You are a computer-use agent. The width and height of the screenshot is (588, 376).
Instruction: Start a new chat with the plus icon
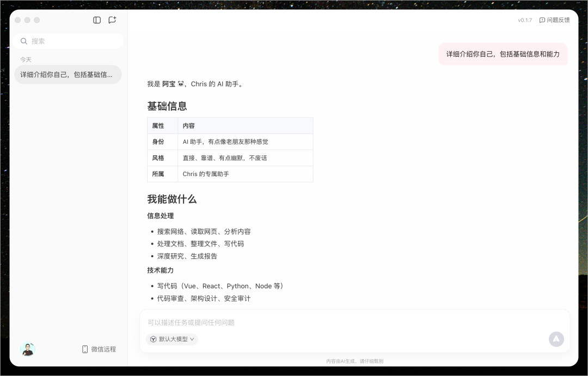point(112,20)
